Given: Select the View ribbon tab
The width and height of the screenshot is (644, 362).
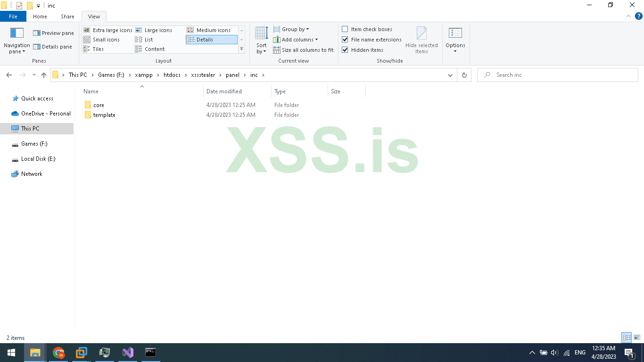Looking at the screenshot, I should point(94,16).
